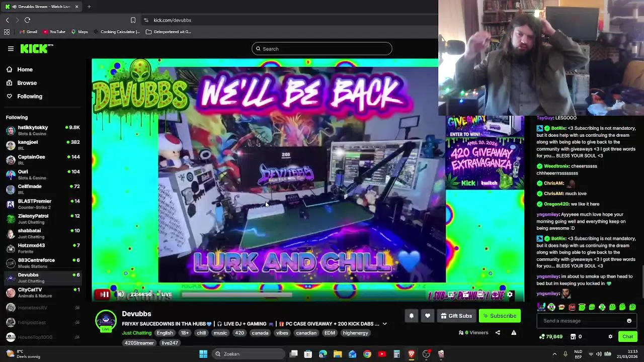Open Windows Start menu
Viewport: 644px width, 362px height.
[x=203, y=354]
